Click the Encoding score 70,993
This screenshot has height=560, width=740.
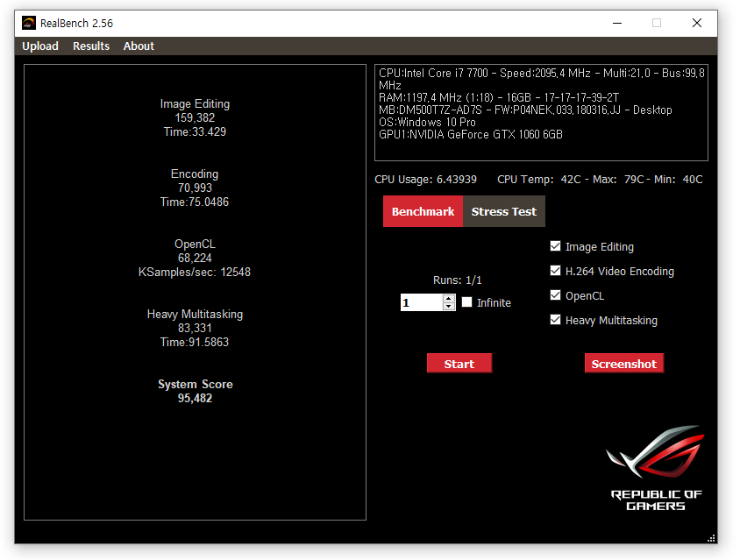click(195, 188)
